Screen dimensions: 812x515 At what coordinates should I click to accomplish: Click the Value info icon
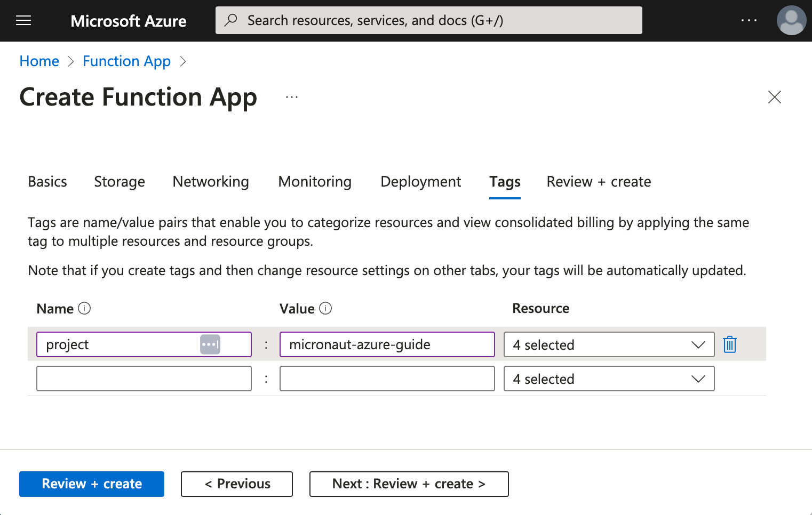point(325,308)
